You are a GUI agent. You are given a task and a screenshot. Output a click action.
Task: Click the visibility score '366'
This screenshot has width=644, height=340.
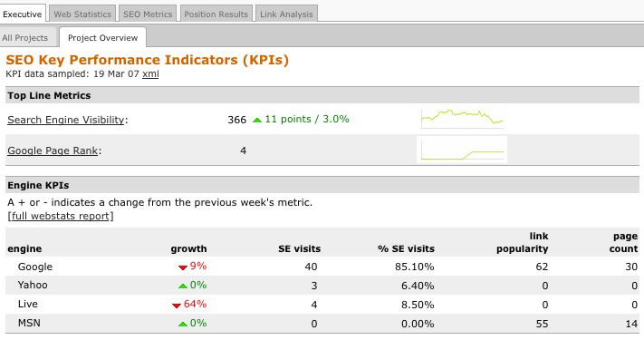[x=237, y=120]
